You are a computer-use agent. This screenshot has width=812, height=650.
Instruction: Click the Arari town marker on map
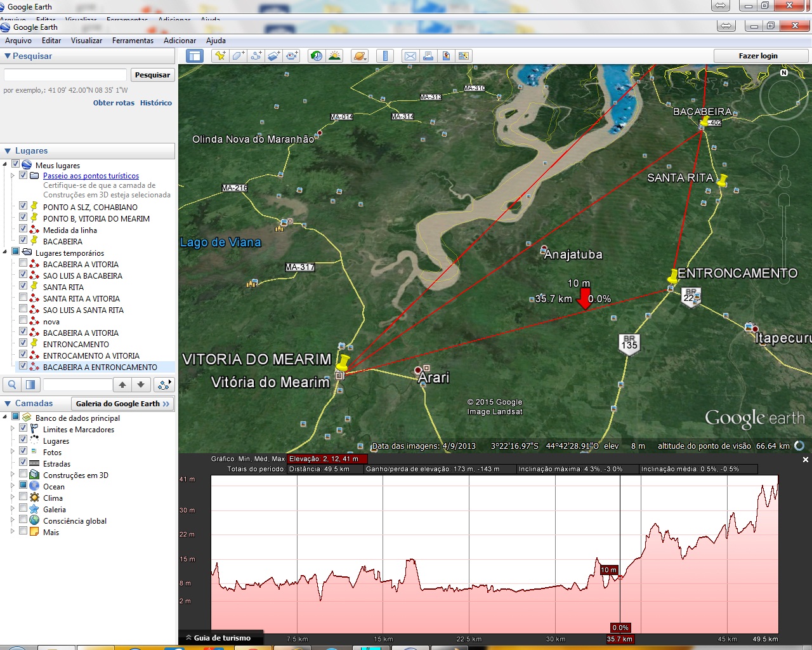[x=418, y=370]
